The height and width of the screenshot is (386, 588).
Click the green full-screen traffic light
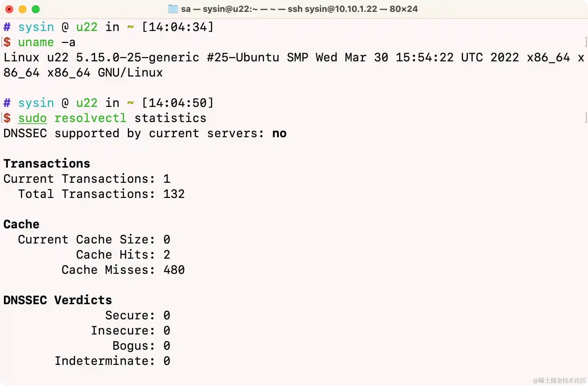[35, 9]
